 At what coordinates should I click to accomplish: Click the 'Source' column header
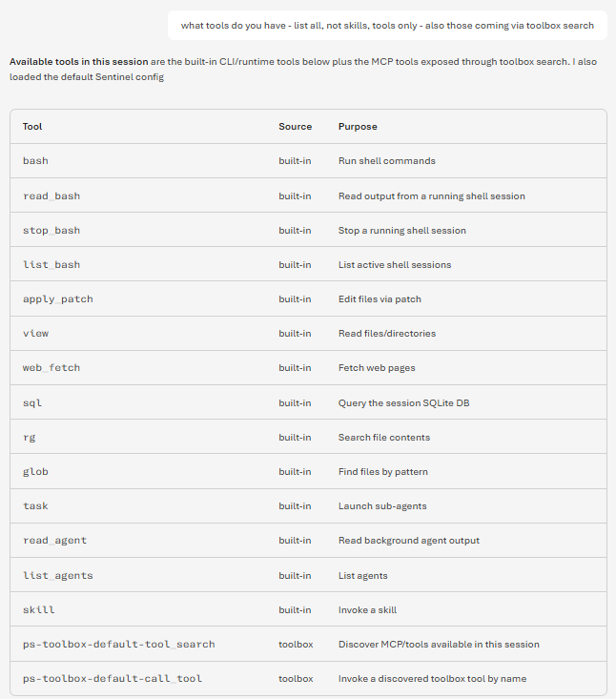click(295, 127)
